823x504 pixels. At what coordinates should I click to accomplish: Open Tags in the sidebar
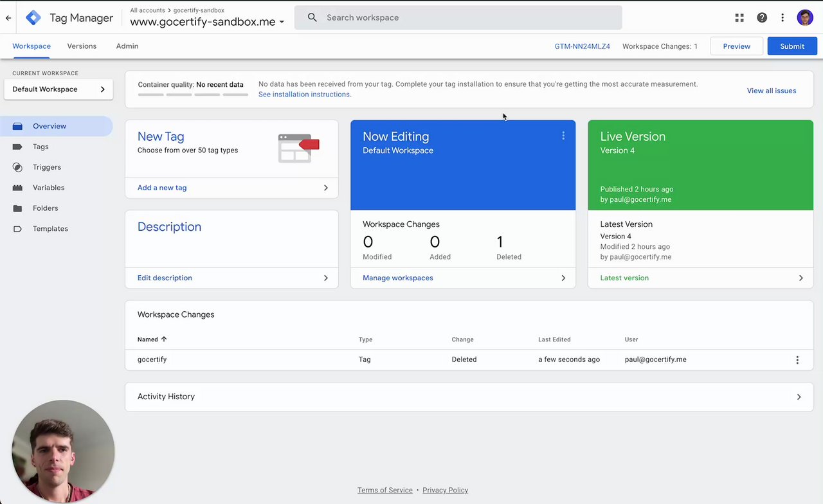(x=41, y=147)
